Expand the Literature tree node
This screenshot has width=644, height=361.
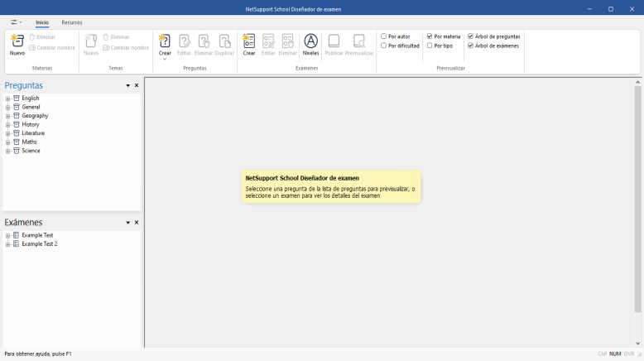(7, 133)
